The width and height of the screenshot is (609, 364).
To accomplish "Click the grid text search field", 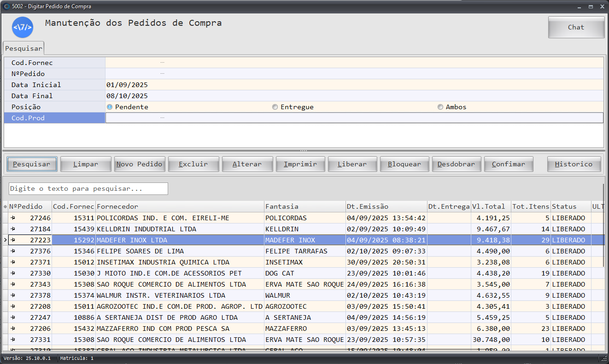I will 88,188.
